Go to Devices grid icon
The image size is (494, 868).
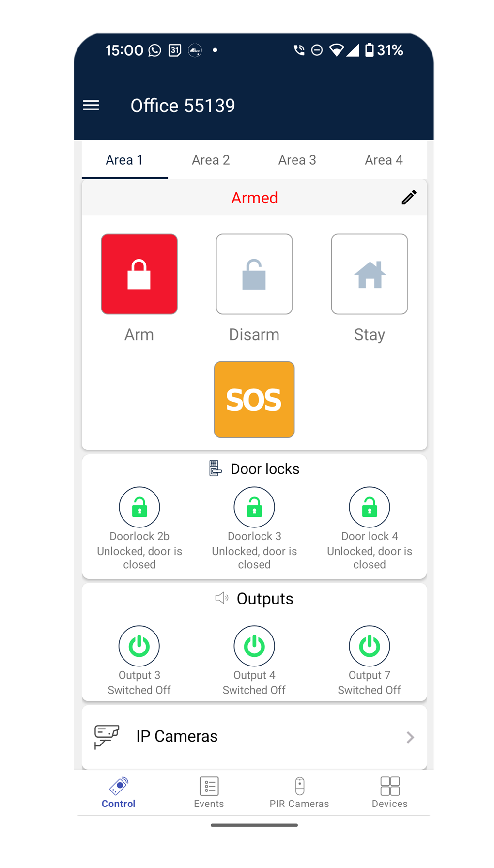(390, 787)
